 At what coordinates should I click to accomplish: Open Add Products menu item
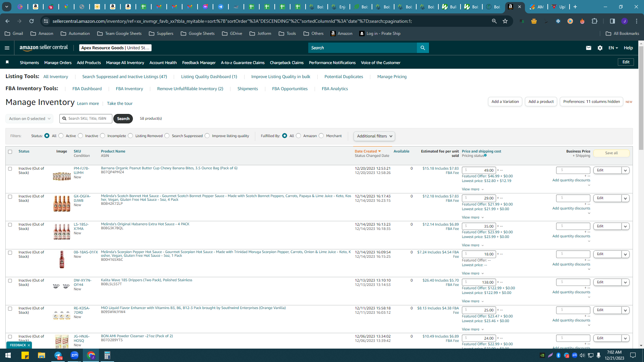pos(89,63)
